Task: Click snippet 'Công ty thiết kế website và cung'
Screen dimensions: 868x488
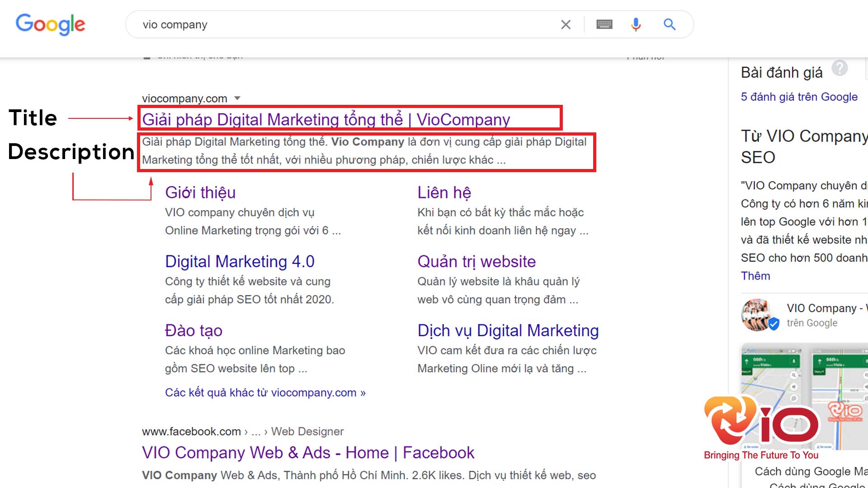Action: pos(248,282)
